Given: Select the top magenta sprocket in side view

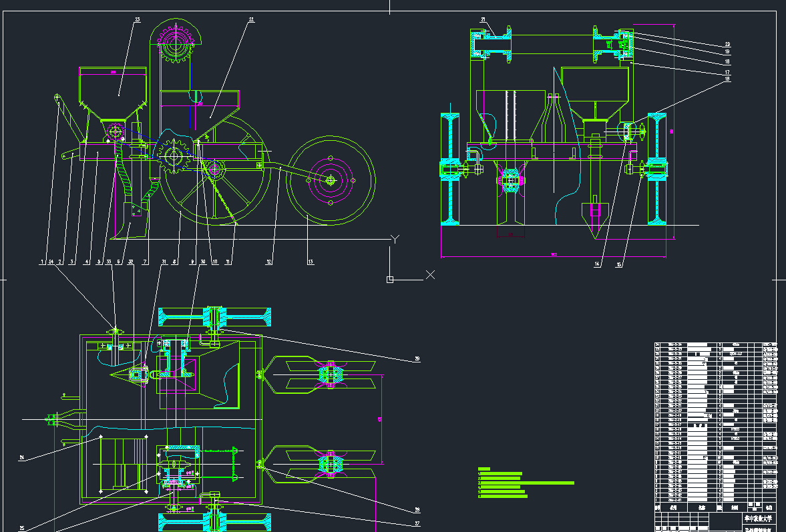Looking at the screenshot, I should click(x=176, y=43).
